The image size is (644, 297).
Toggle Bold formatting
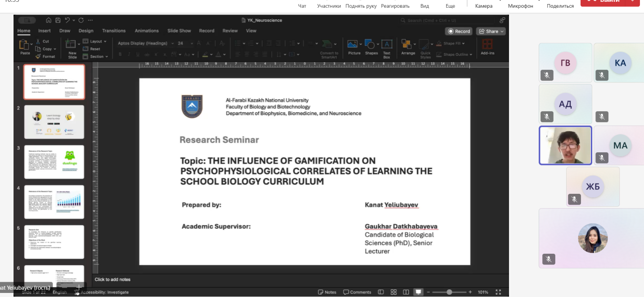[x=120, y=55]
